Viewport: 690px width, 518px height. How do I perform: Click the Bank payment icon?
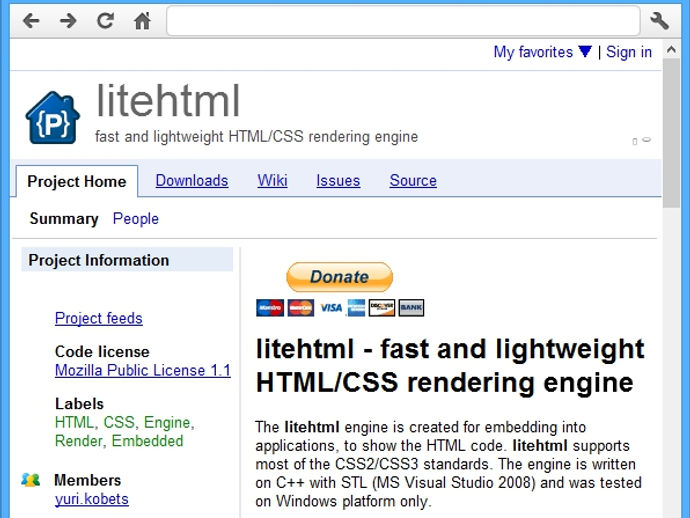[411, 308]
